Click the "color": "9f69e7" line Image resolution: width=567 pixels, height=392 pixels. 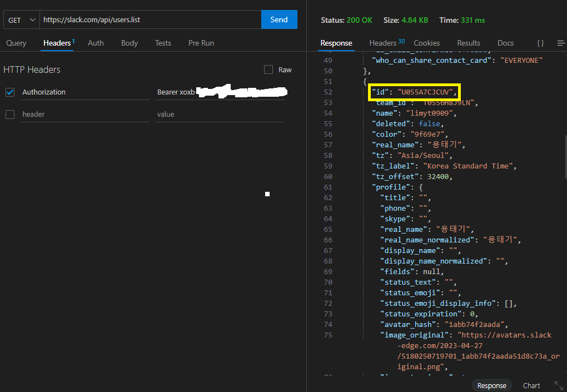[x=410, y=134]
